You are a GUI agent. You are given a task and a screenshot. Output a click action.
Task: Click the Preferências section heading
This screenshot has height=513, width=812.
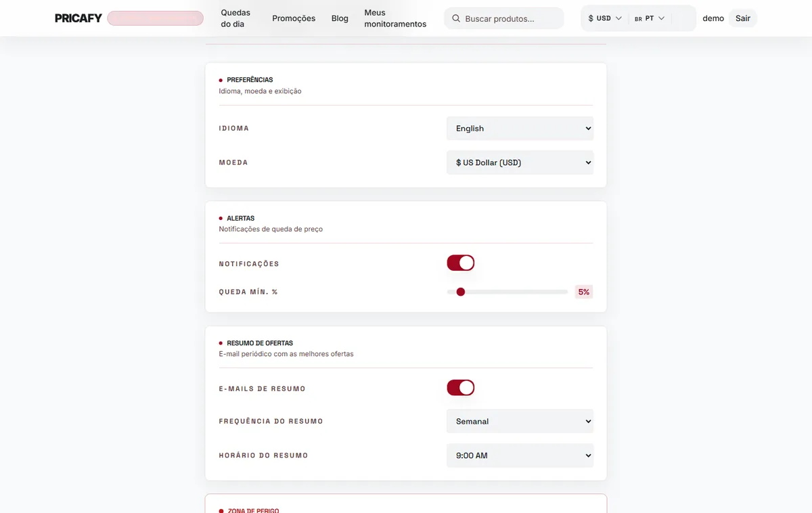(250, 80)
